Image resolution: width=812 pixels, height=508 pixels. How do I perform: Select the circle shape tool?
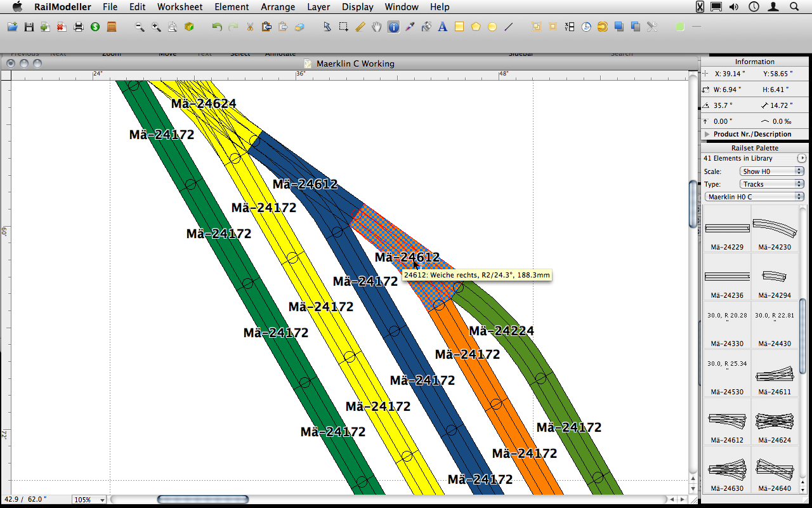[x=492, y=27]
